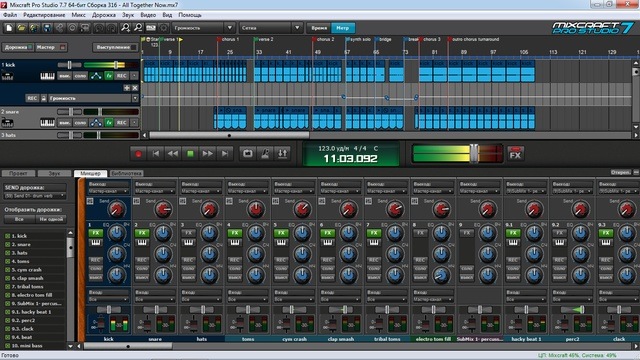The width and height of the screenshot is (640, 360).
Task: Arm REC on the kick track
Action: point(122,76)
